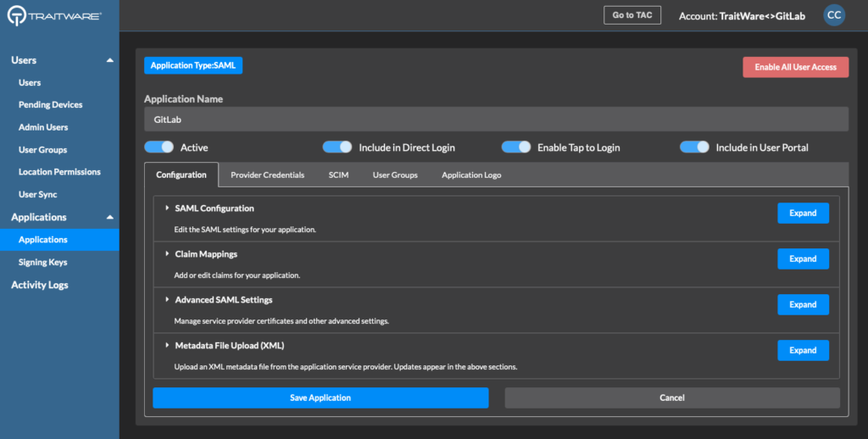The width and height of the screenshot is (868, 439).
Task: Collapse the Applications sidebar section
Action: coord(109,217)
